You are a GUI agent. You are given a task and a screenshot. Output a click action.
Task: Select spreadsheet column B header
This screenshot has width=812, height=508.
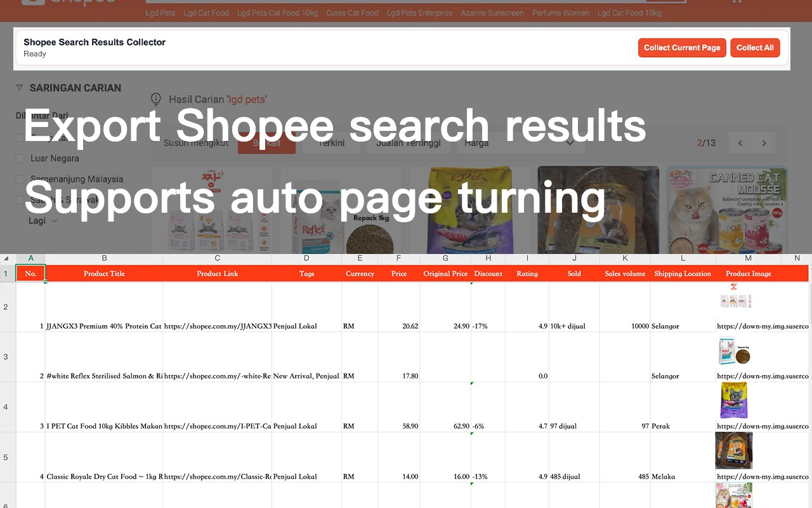(104, 258)
